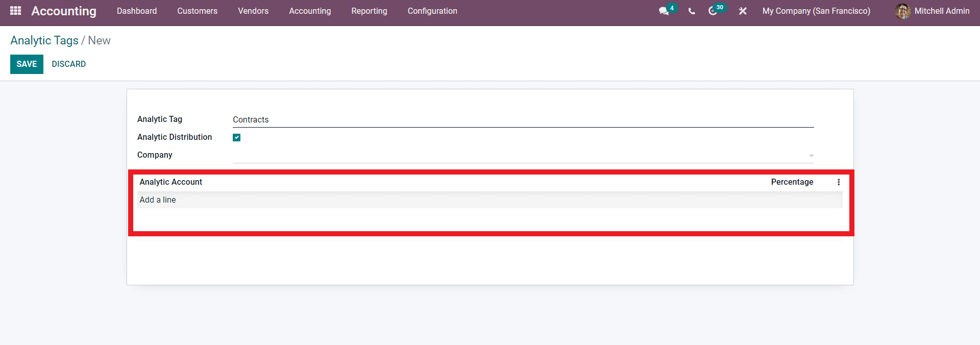
Task: Go back to Analytic Tags breadcrumb
Action: pos(44,40)
